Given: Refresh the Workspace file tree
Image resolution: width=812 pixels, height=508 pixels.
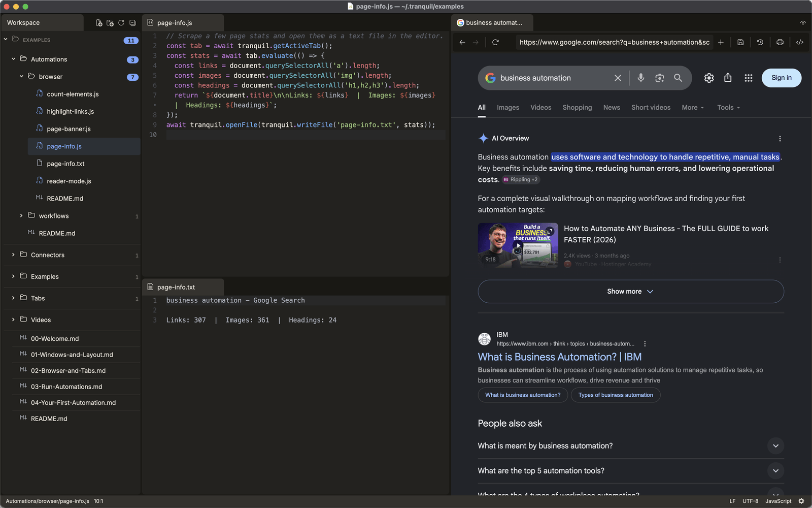Looking at the screenshot, I should pyautogui.click(x=121, y=23).
